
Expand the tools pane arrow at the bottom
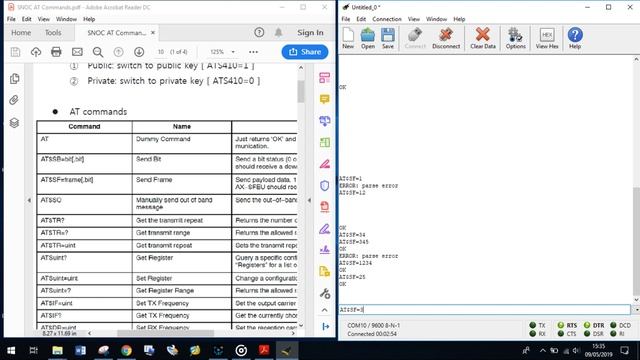[325, 327]
